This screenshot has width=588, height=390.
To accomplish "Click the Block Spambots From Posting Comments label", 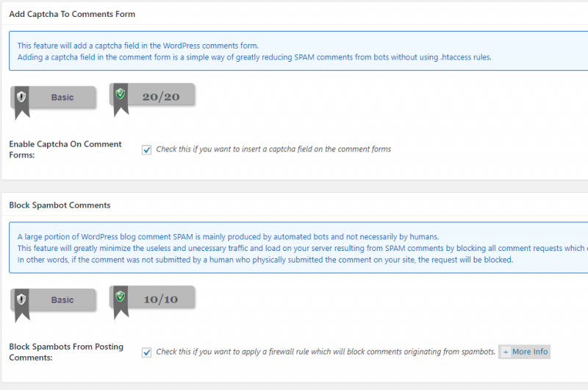I will point(66,352).
